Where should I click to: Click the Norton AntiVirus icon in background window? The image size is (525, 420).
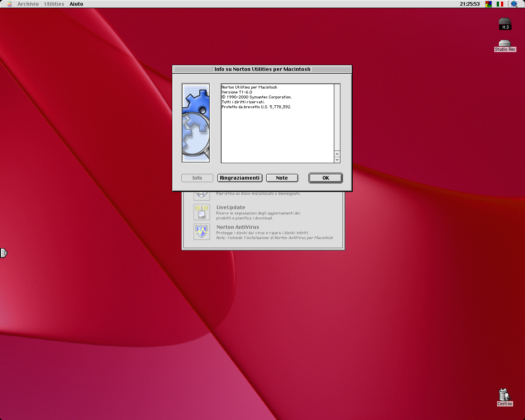pyautogui.click(x=202, y=232)
